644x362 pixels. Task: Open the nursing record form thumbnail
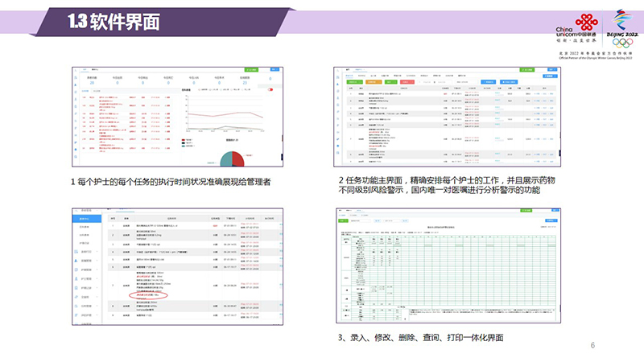click(448, 267)
